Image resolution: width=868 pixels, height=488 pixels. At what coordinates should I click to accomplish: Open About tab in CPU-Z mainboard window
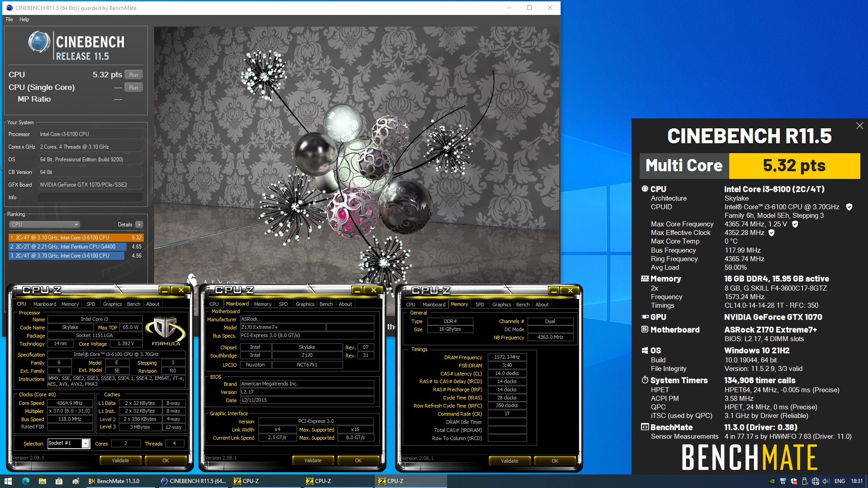(x=345, y=304)
